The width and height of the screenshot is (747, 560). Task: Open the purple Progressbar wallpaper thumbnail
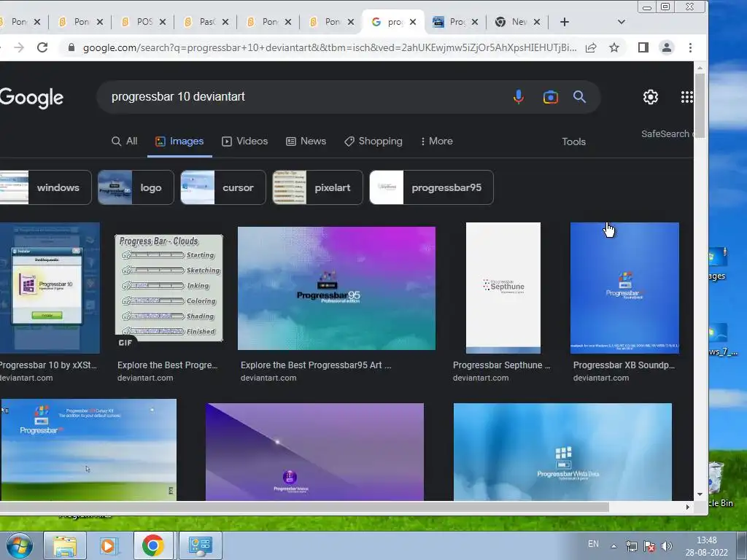(x=314, y=452)
